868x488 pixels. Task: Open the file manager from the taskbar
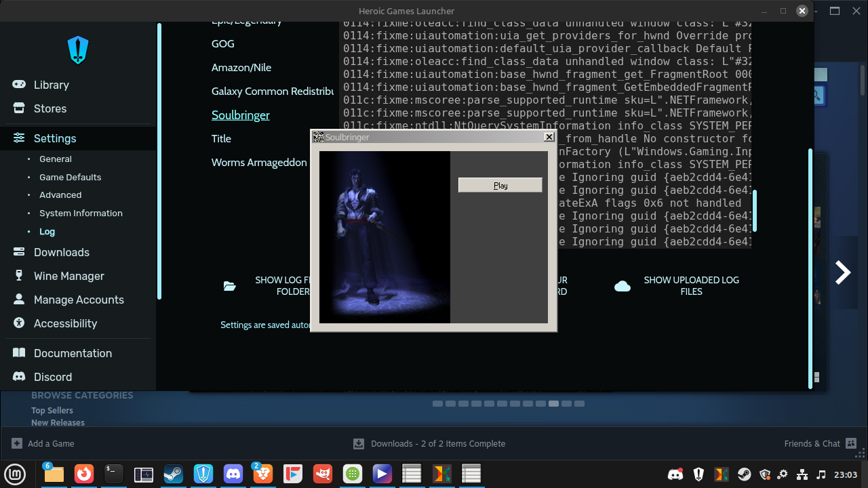(x=54, y=474)
